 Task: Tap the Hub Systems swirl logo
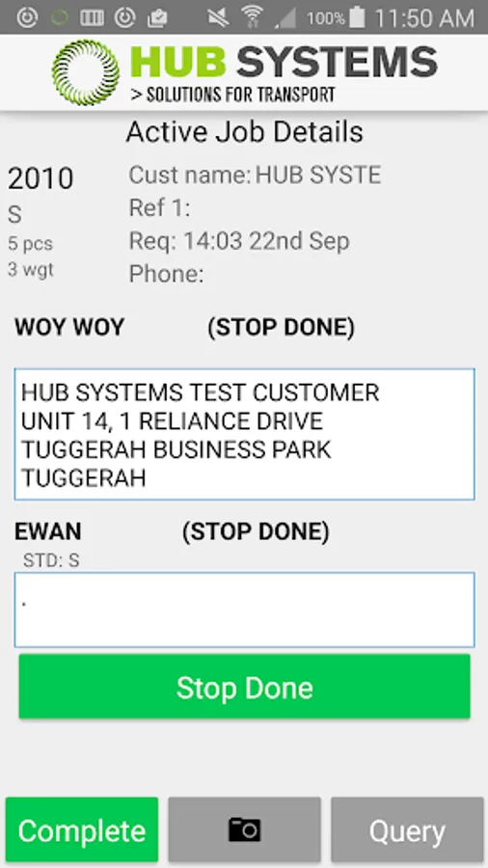[x=86, y=72]
